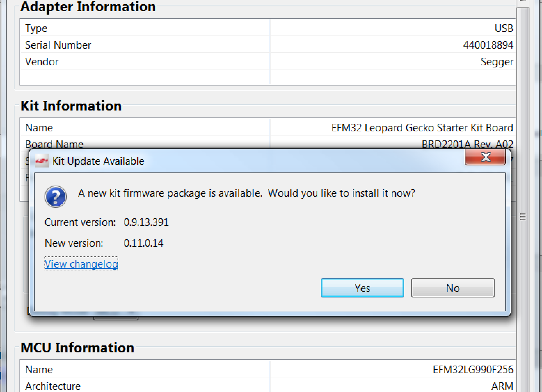Viewport: 542px width, 392px height.
Task: Click the Kit Information section heading
Action: [x=71, y=106]
